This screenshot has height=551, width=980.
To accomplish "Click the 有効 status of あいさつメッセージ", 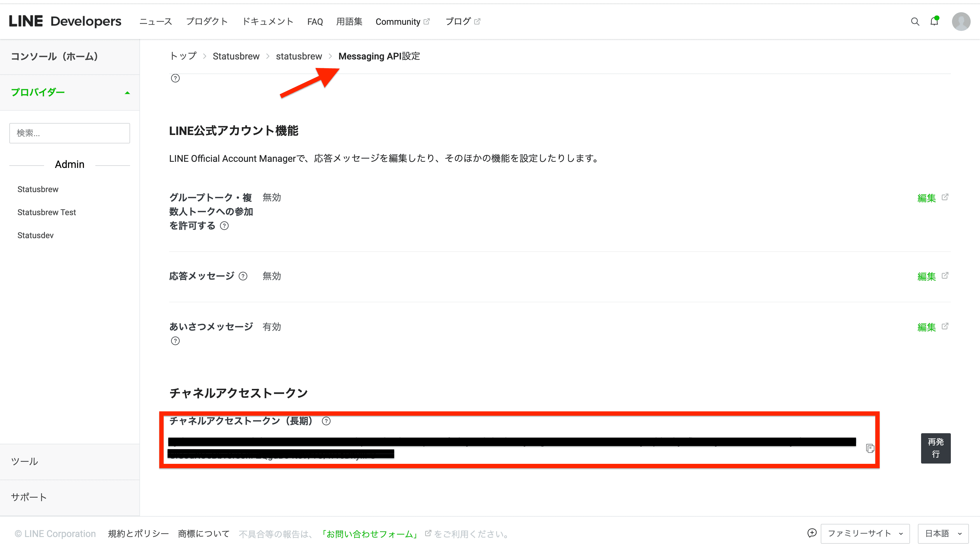I will pyautogui.click(x=272, y=327).
